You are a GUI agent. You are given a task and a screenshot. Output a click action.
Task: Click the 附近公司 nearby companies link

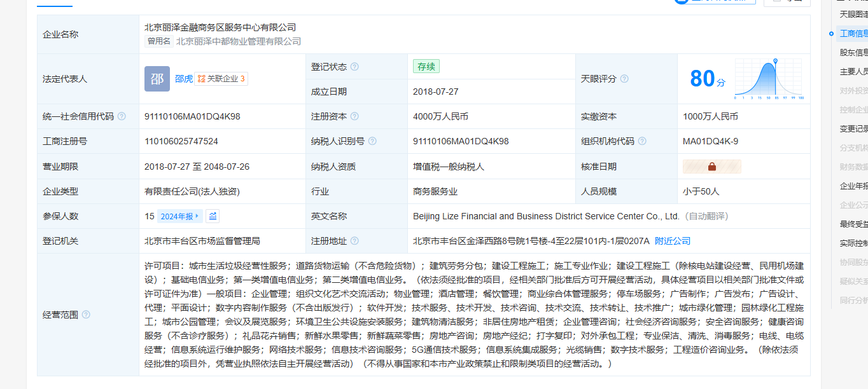coord(673,241)
